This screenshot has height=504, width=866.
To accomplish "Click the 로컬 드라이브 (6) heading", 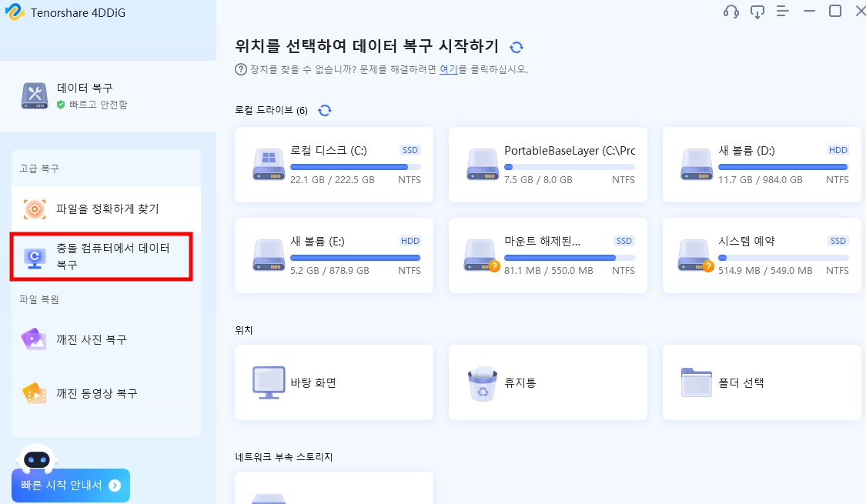I will coord(271,110).
